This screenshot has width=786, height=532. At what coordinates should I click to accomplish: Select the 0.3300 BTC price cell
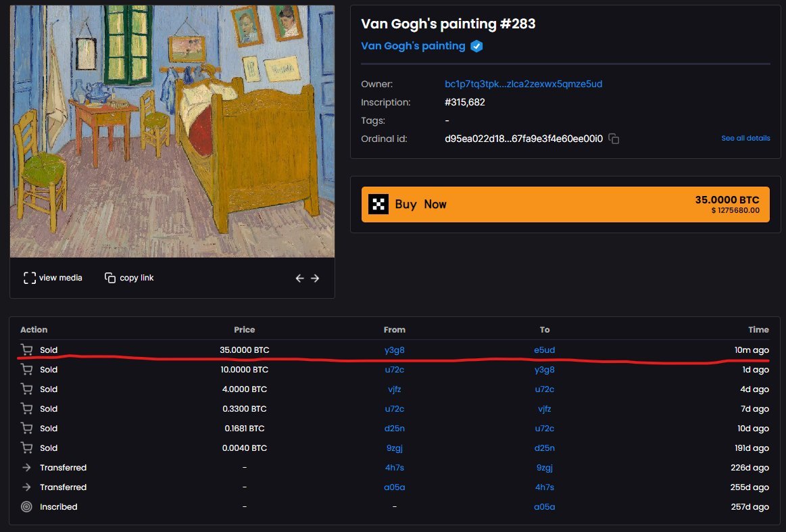click(x=245, y=409)
